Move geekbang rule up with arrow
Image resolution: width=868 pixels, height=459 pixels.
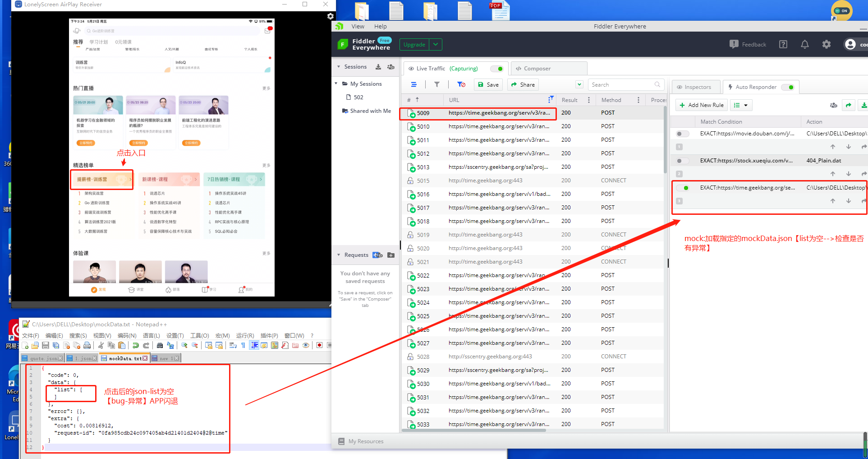[x=833, y=201]
